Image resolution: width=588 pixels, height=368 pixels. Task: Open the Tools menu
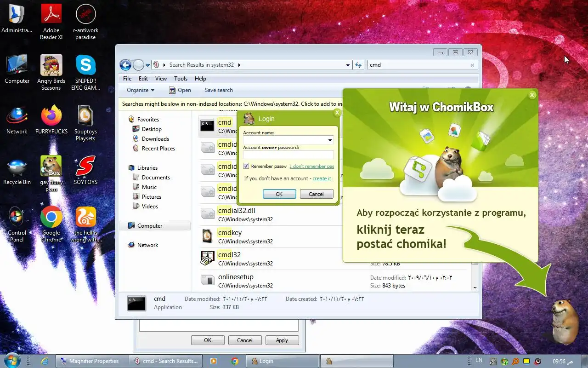click(181, 79)
